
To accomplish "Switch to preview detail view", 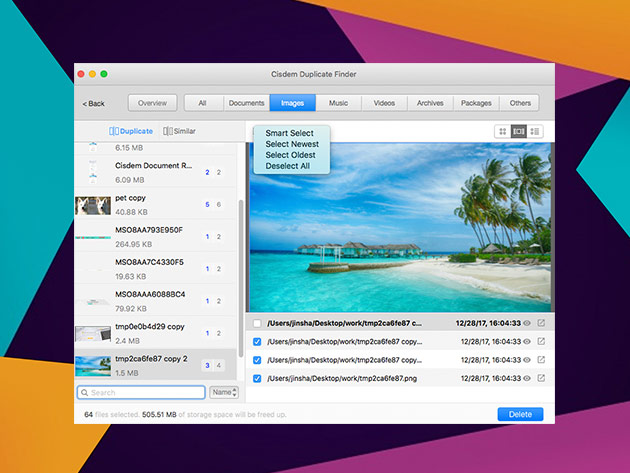I will pyautogui.click(x=519, y=131).
